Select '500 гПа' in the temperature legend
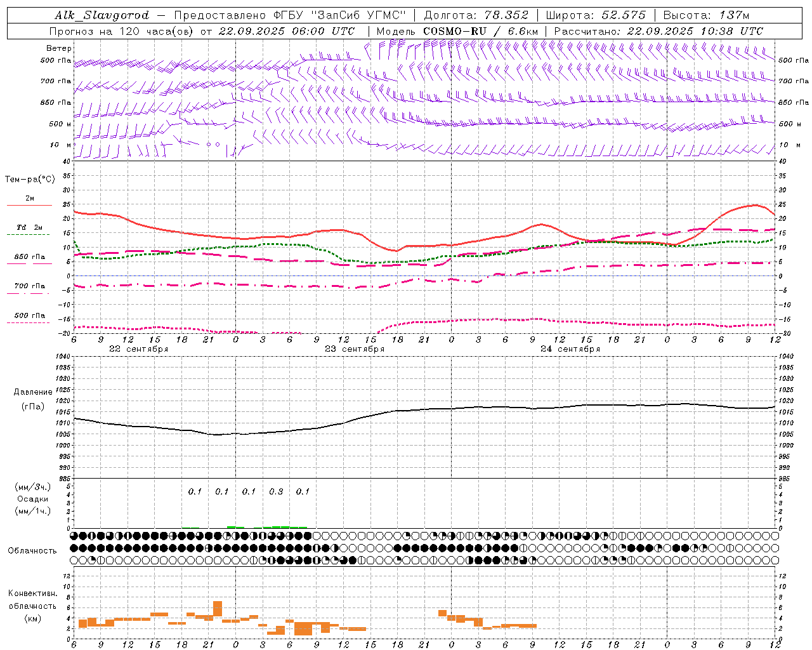Image resolution: width=812 pixels, height=650 pixels. pos(30,315)
